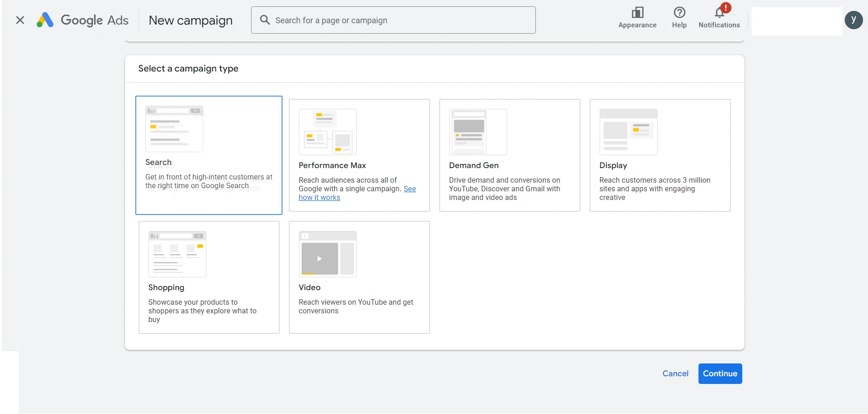The height and width of the screenshot is (414, 868).
Task: Open the Appearance settings
Action: [x=637, y=18]
